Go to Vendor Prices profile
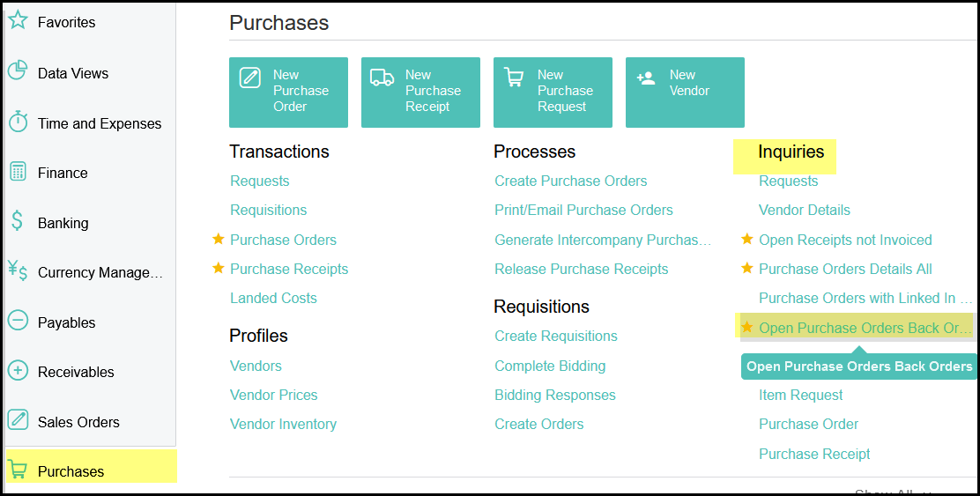This screenshot has height=496, width=980. pyautogui.click(x=273, y=395)
